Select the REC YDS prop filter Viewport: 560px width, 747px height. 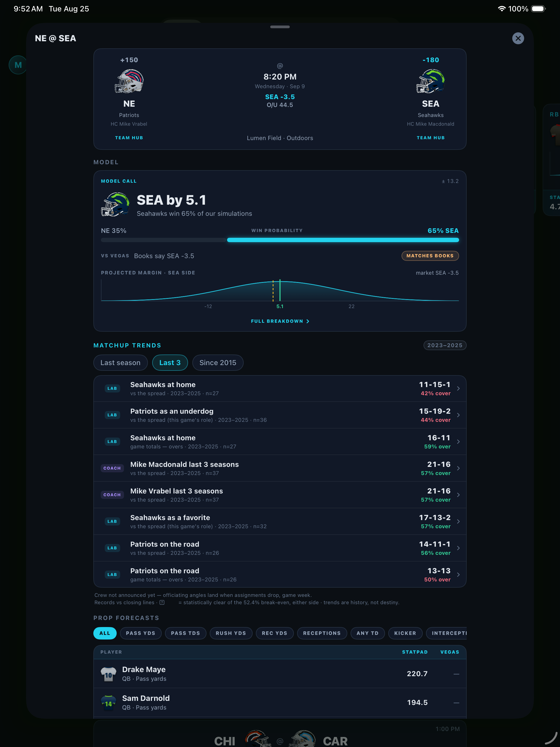[x=274, y=633]
